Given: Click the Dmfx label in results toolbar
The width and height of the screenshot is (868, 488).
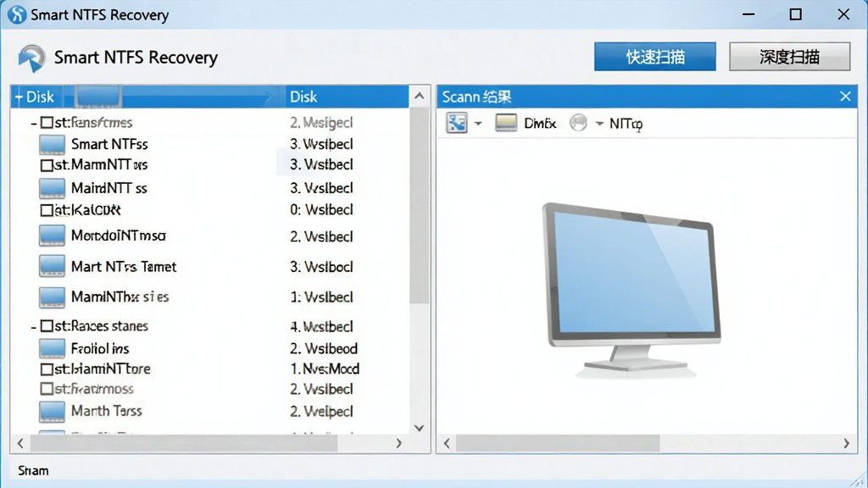Looking at the screenshot, I should 540,124.
